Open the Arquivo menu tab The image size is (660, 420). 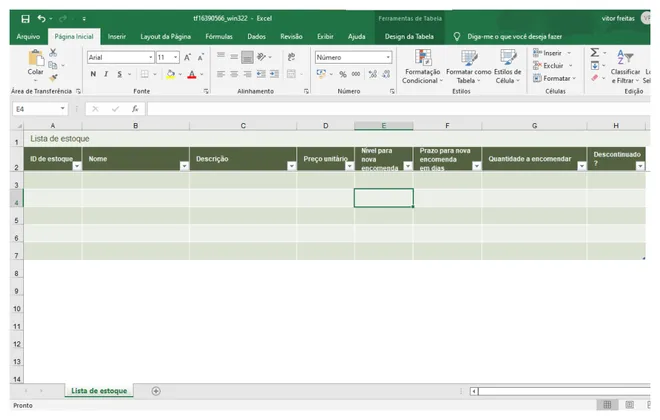(28, 37)
